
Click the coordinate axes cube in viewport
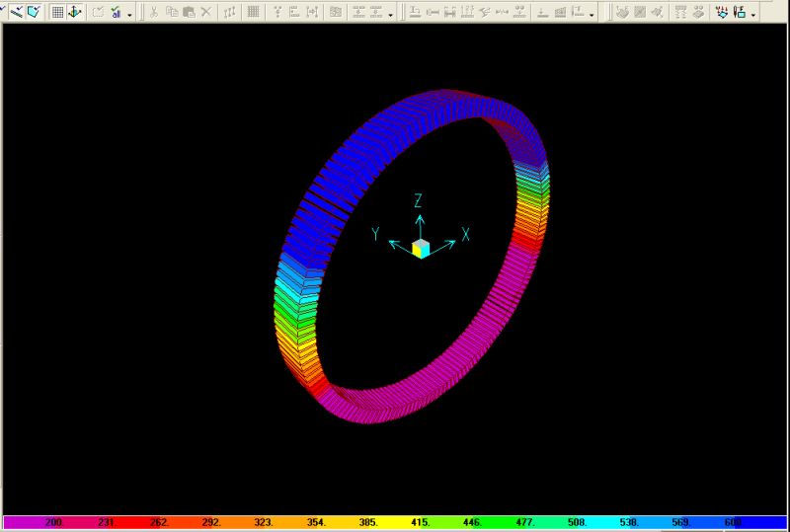(421, 248)
